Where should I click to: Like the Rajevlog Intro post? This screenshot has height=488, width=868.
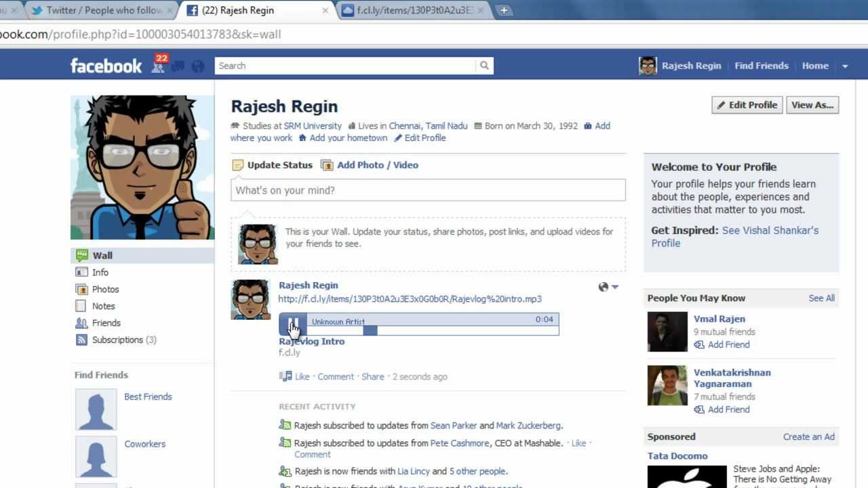pyautogui.click(x=302, y=377)
